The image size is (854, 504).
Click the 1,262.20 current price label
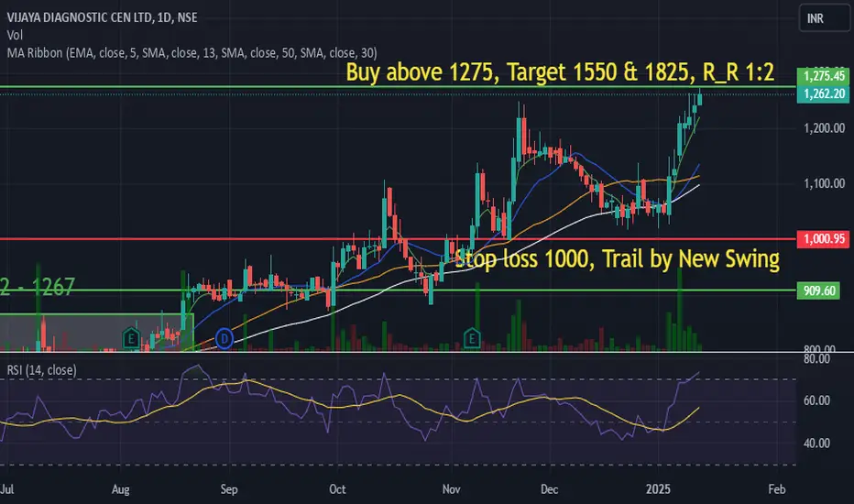[824, 93]
